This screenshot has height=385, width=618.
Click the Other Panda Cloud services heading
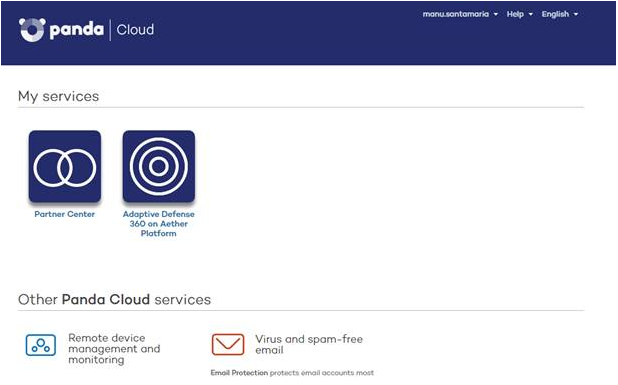[x=114, y=299]
